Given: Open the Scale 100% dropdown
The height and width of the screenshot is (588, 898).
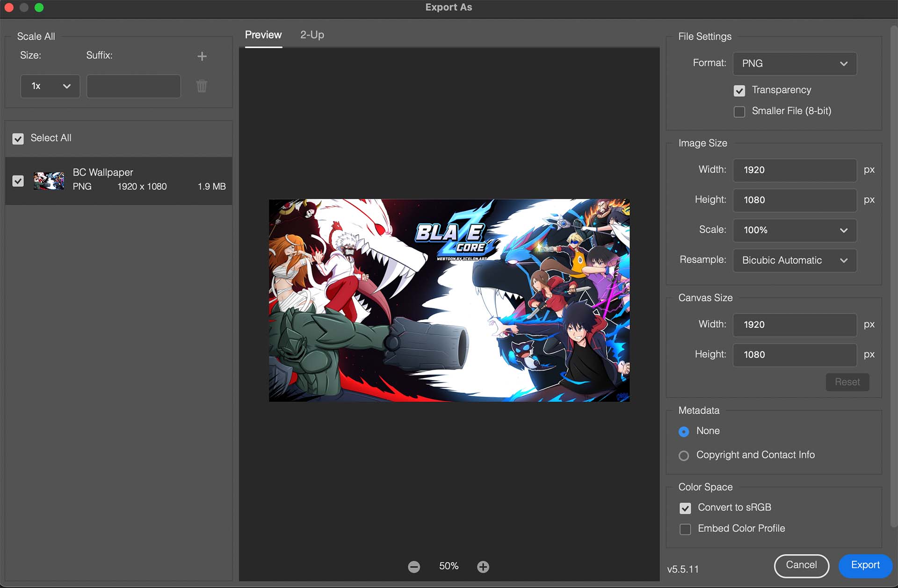Looking at the screenshot, I should (x=795, y=230).
